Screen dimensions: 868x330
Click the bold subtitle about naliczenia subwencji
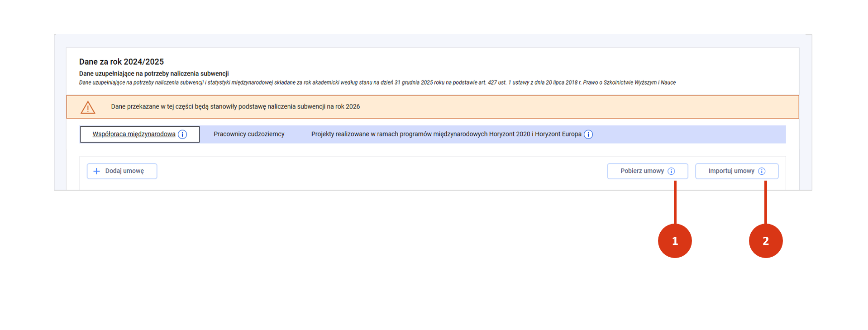[154, 74]
